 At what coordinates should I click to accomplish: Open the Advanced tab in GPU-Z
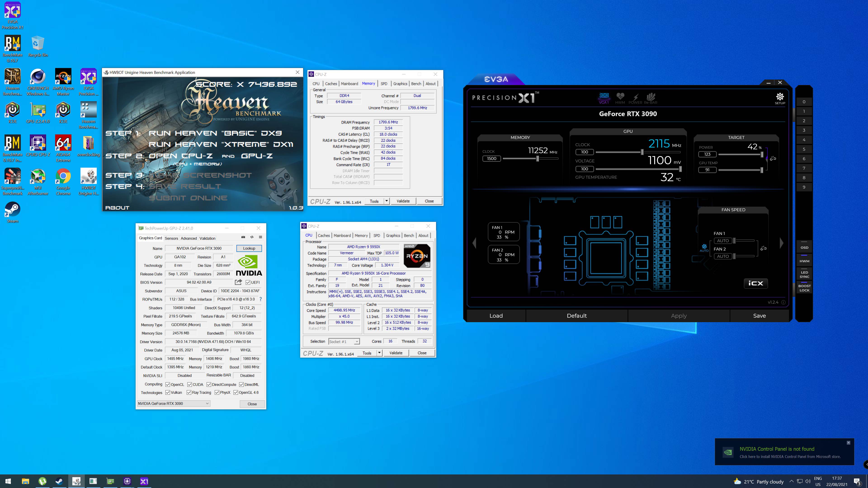tap(189, 238)
